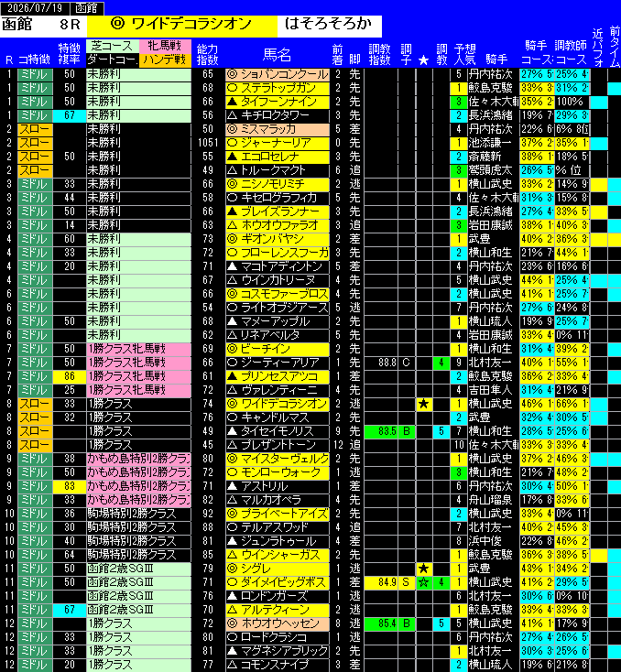The width and height of the screenshot is (621, 672).
Task: Click the ★ column header
Action: click(424, 60)
